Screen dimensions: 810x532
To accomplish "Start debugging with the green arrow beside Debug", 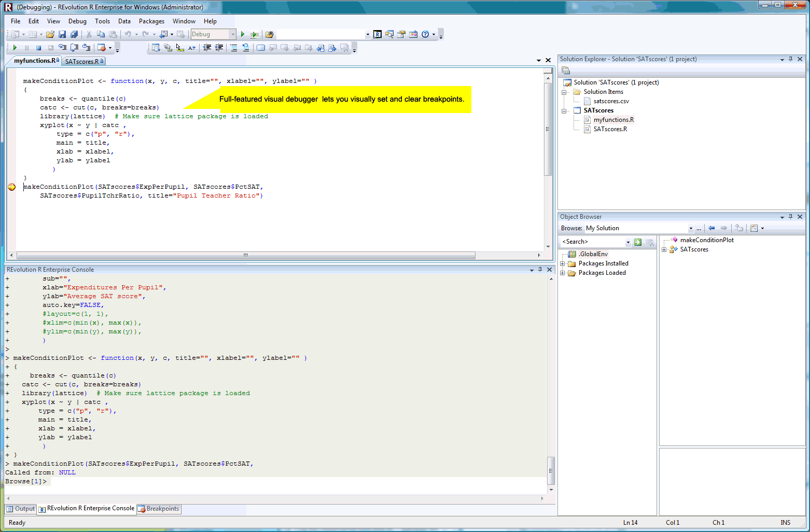I will (x=243, y=34).
